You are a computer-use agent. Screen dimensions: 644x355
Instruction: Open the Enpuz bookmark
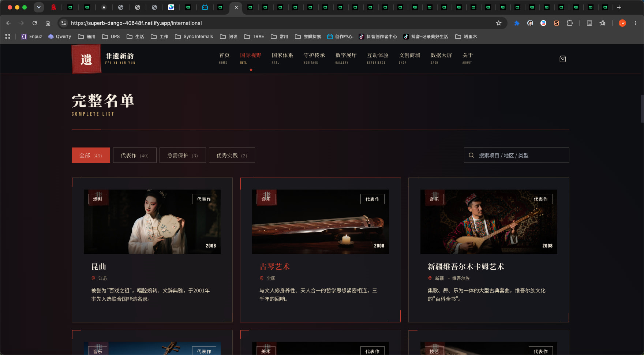click(x=31, y=37)
